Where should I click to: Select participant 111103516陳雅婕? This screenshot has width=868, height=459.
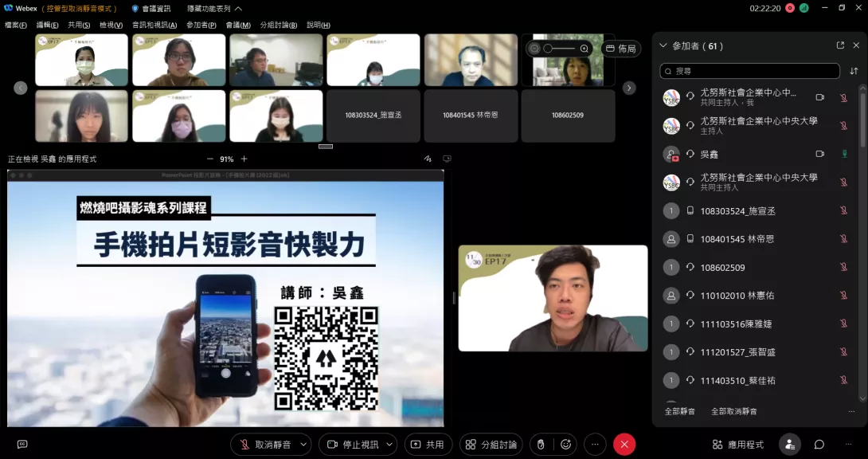pos(757,324)
